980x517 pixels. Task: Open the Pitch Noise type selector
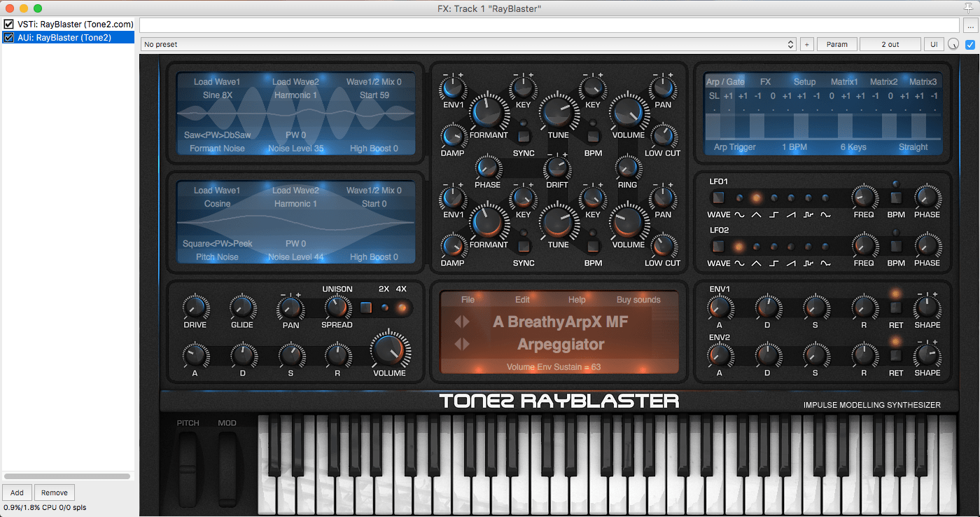(218, 257)
